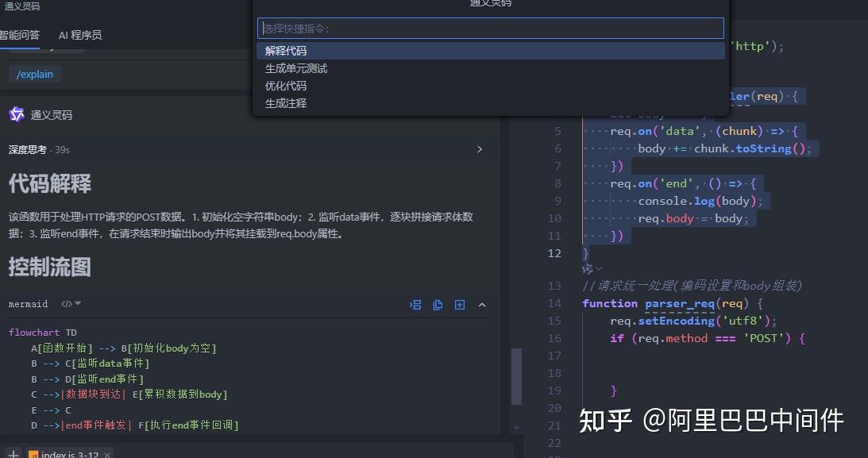Click the chat panel scrollbar thumb
This screenshot has height=458, width=868.
(x=516, y=376)
